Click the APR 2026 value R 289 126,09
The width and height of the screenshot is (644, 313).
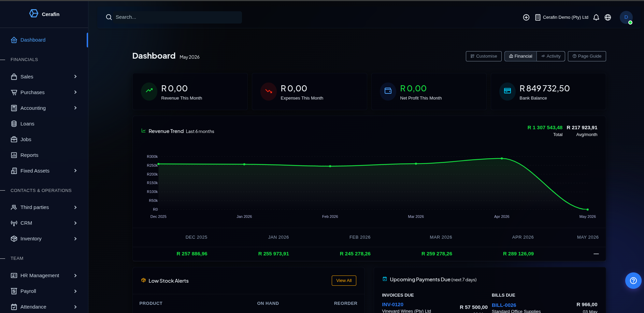click(x=518, y=254)
